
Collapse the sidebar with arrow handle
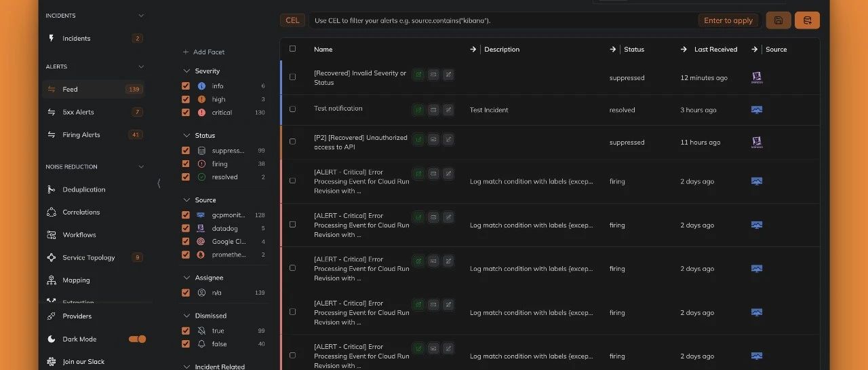pyautogui.click(x=159, y=183)
